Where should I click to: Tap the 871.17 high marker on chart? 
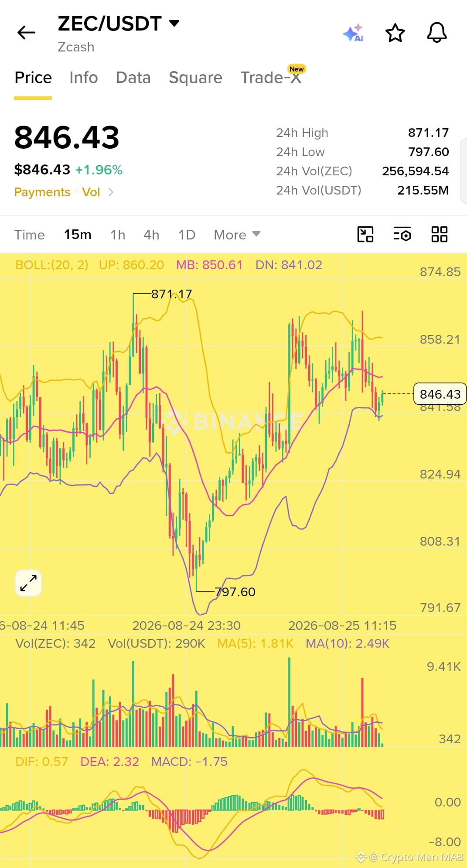coord(171,294)
